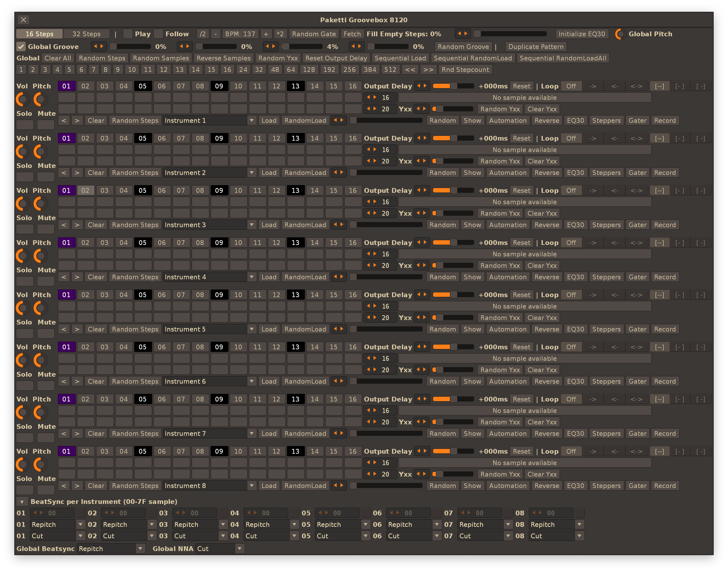The width and height of the screenshot is (728, 572).
Task: Open the Global NNA Cut dropdown
Action: tap(220, 548)
